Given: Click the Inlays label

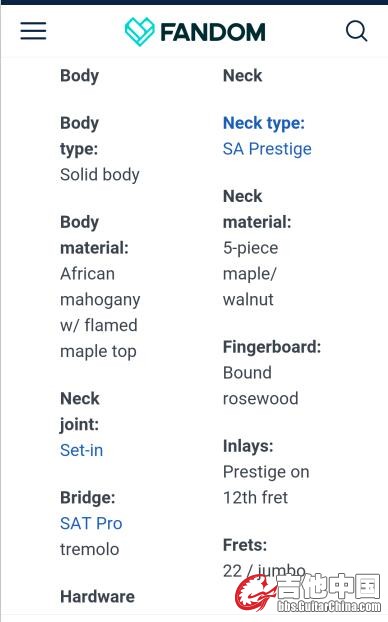Looking at the screenshot, I should [248, 446].
